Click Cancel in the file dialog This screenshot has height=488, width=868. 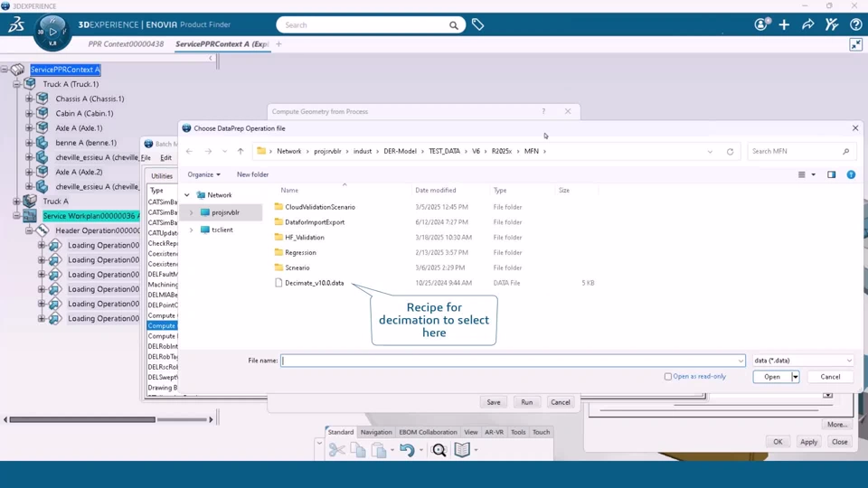pyautogui.click(x=830, y=377)
